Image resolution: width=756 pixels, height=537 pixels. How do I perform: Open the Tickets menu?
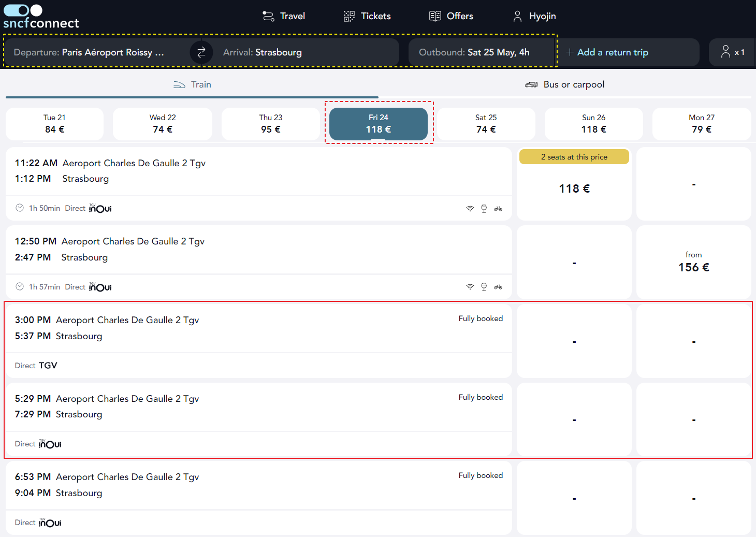click(x=367, y=16)
